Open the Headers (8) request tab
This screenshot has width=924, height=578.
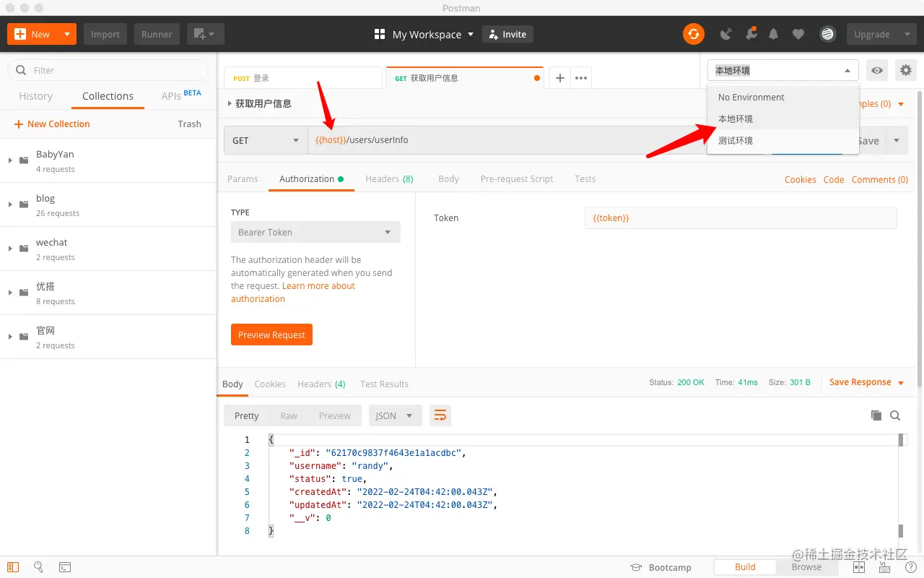[389, 178]
